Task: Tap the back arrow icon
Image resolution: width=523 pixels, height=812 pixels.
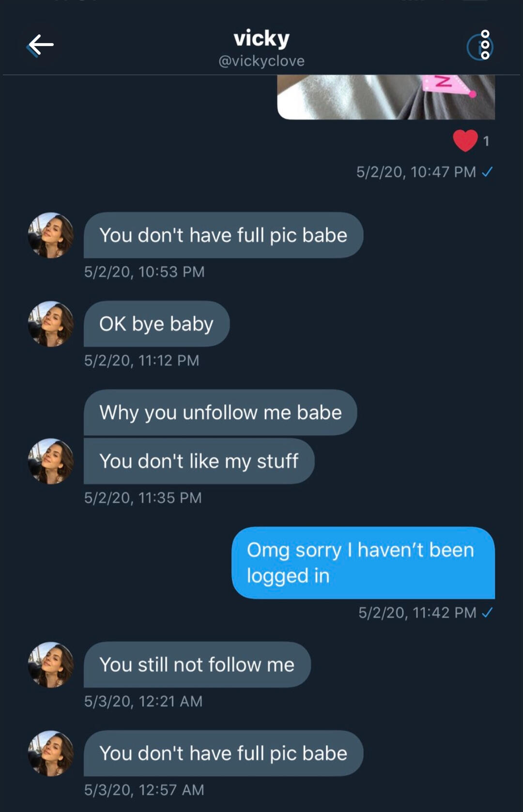Action: point(41,45)
